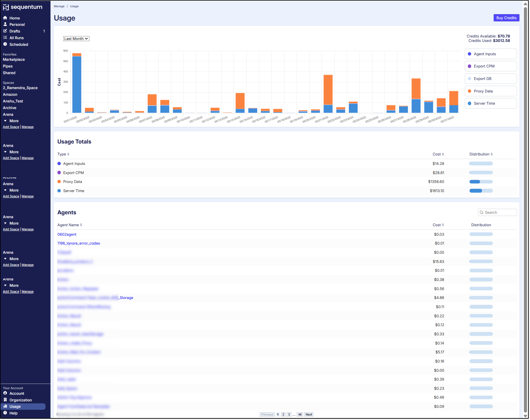Viewport: 530px width, 420px height.
Task: Toggle Agent Inputs series in chart legend
Action: (490, 54)
